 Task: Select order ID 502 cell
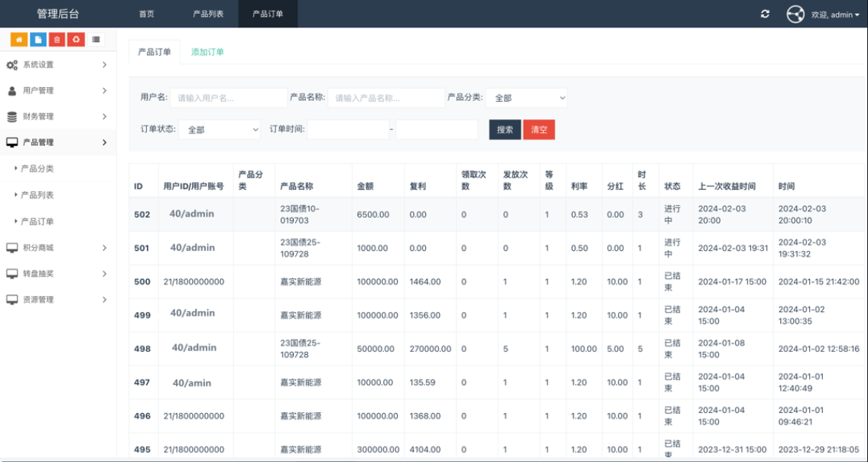[x=142, y=214]
